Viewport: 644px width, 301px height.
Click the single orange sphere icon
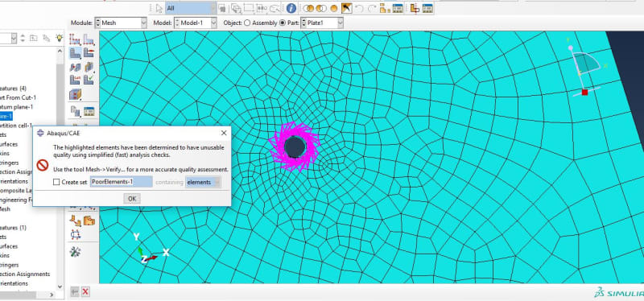(334, 8)
